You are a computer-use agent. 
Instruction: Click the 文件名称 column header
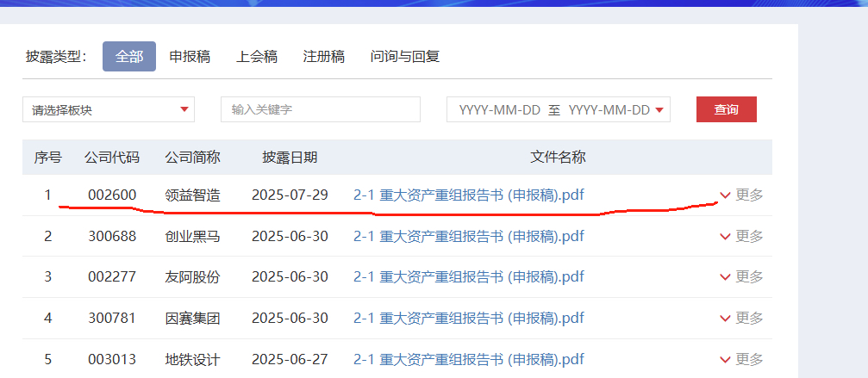[558, 158]
